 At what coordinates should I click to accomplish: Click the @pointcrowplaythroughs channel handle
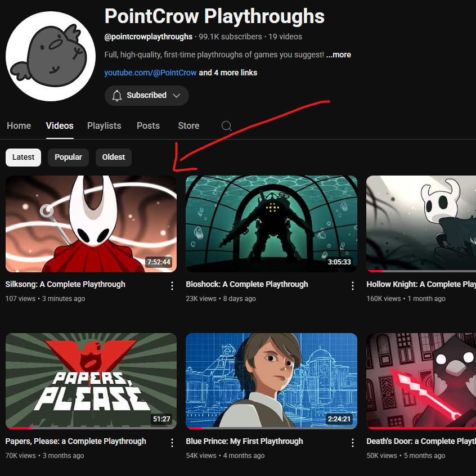[x=148, y=37]
